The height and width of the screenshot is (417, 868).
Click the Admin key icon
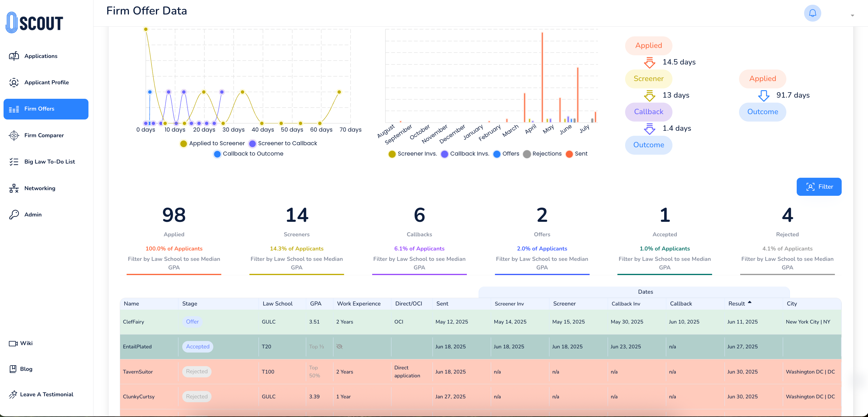14,215
